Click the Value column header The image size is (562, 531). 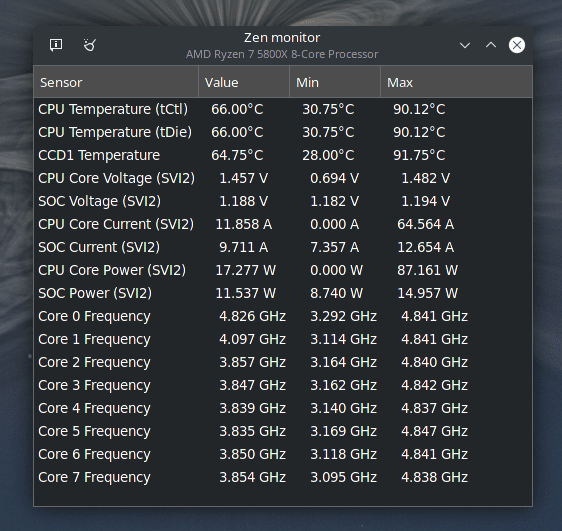[244, 82]
